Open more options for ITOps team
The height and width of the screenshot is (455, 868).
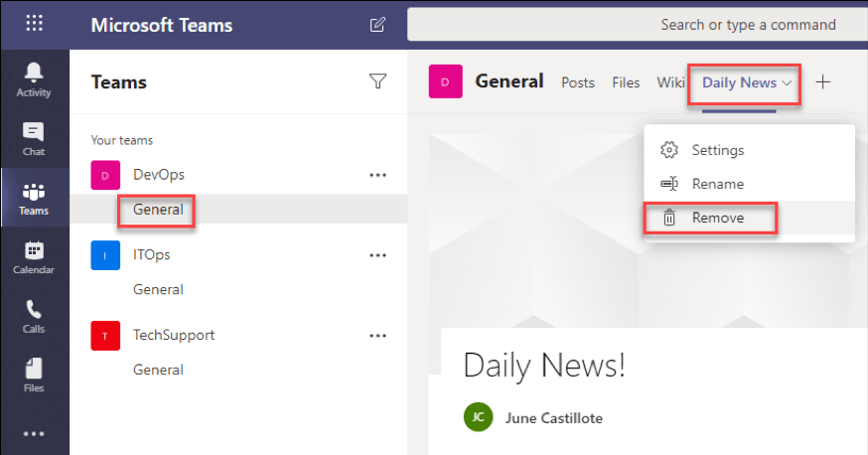[378, 255]
